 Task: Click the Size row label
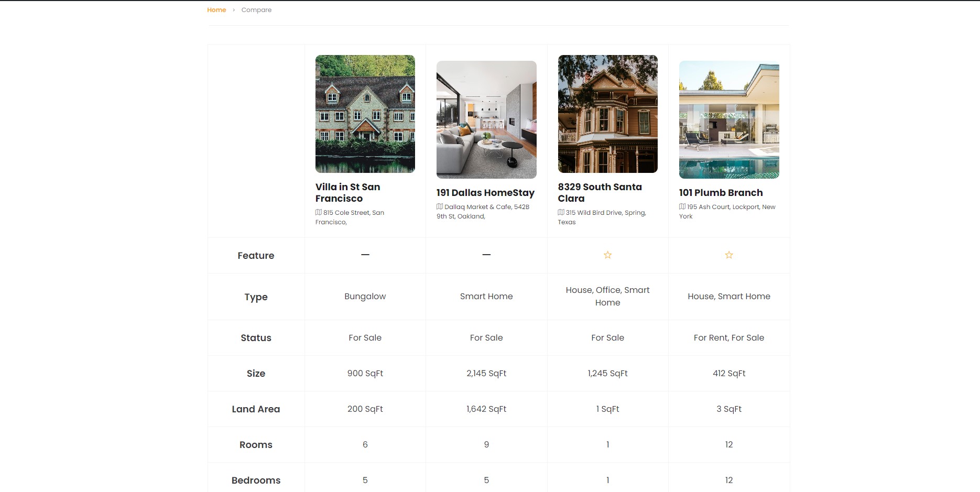(x=256, y=374)
